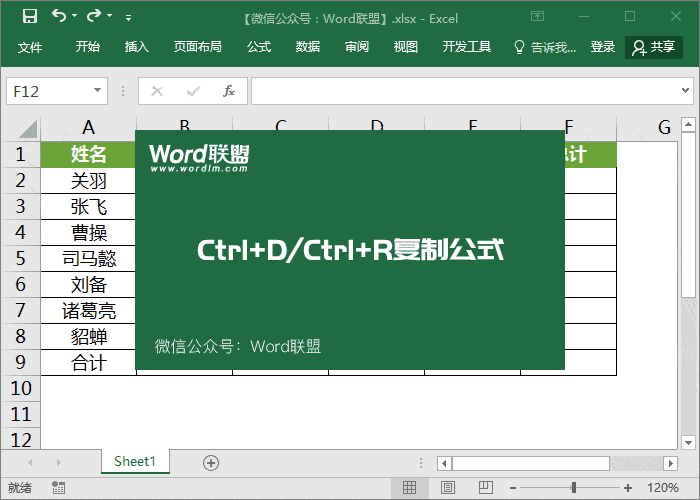Click the Save icon in quick access toolbar
Image resolution: width=700 pixels, height=500 pixels.
(x=29, y=16)
